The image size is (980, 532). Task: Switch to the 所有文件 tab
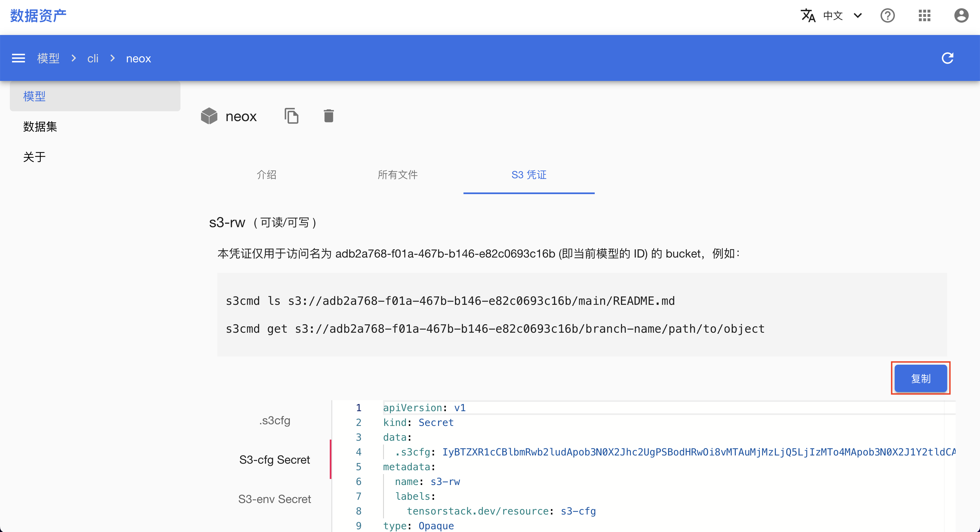[398, 174]
